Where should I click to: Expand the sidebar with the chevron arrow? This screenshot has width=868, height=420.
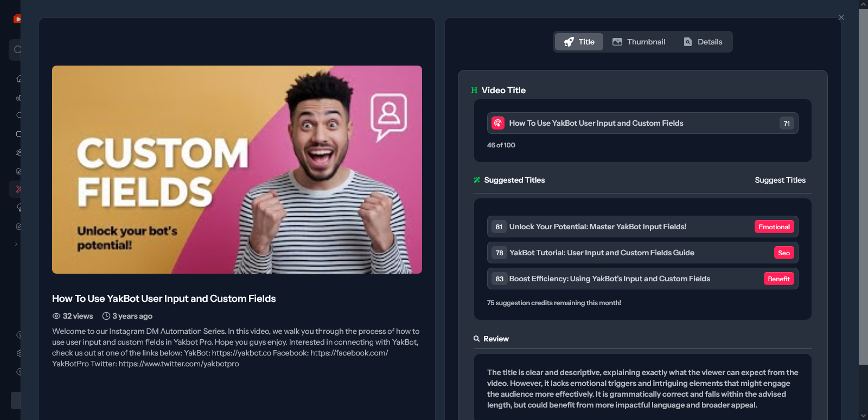point(16,244)
